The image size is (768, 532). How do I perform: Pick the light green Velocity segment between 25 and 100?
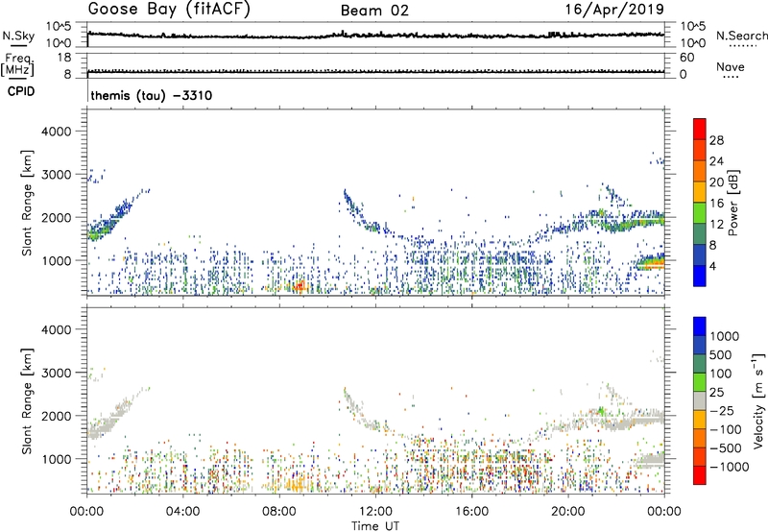[700, 382]
